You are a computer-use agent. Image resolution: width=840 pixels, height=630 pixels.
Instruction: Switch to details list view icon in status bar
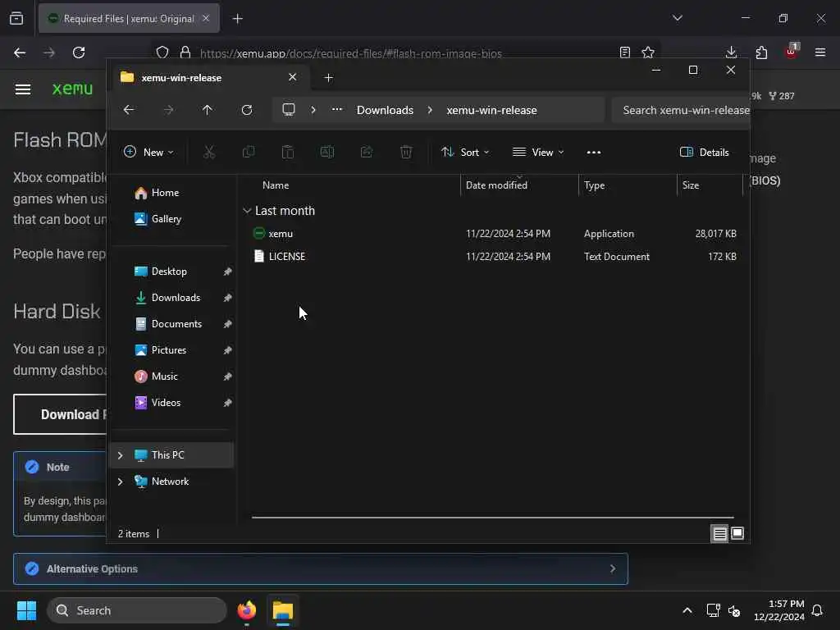719,533
